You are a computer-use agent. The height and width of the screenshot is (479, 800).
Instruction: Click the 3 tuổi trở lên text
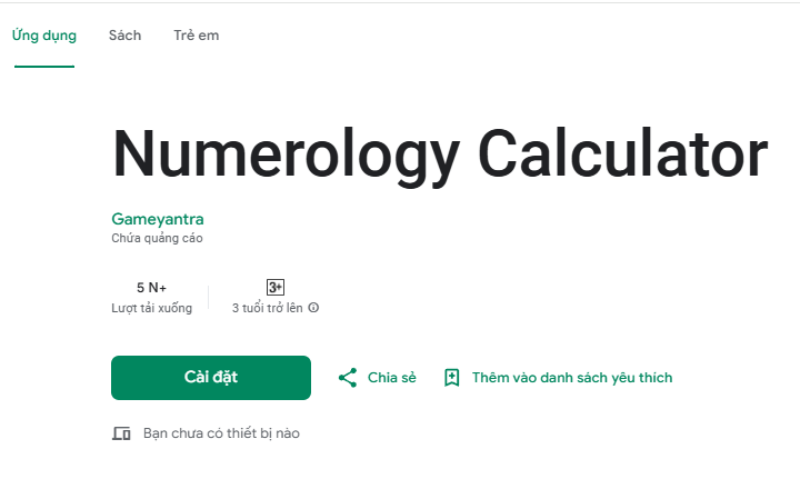pos(268,308)
